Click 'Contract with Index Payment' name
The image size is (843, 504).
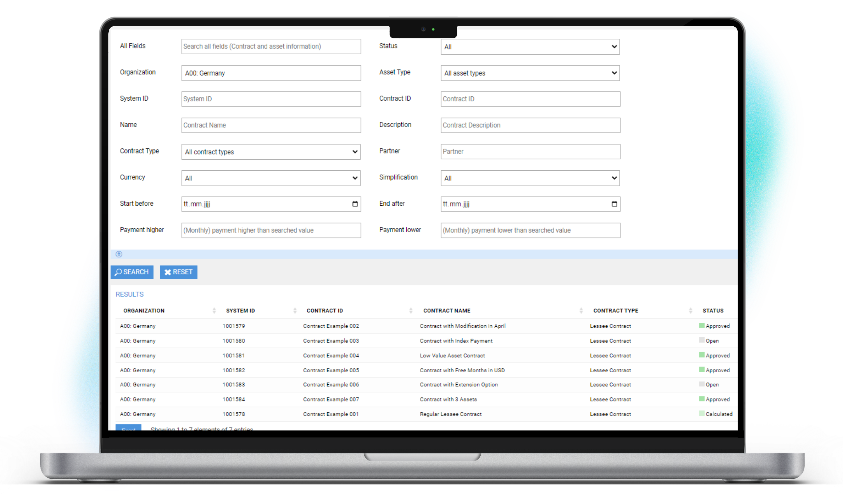point(456,341)
